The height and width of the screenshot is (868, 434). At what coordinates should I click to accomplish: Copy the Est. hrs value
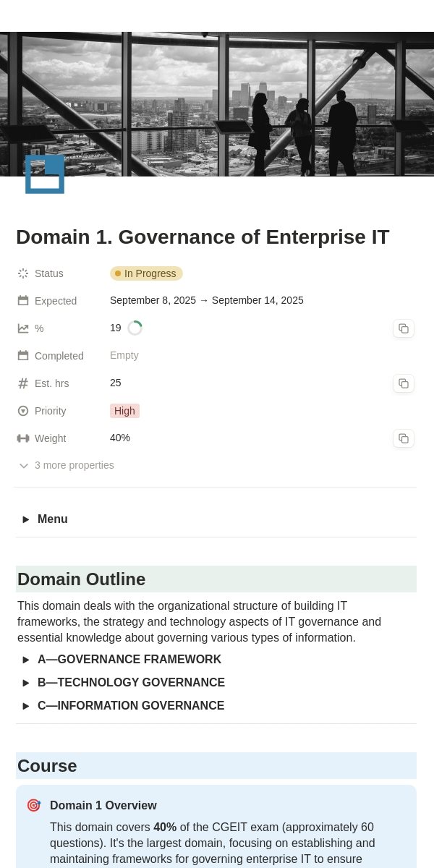[x=404, y=383]
